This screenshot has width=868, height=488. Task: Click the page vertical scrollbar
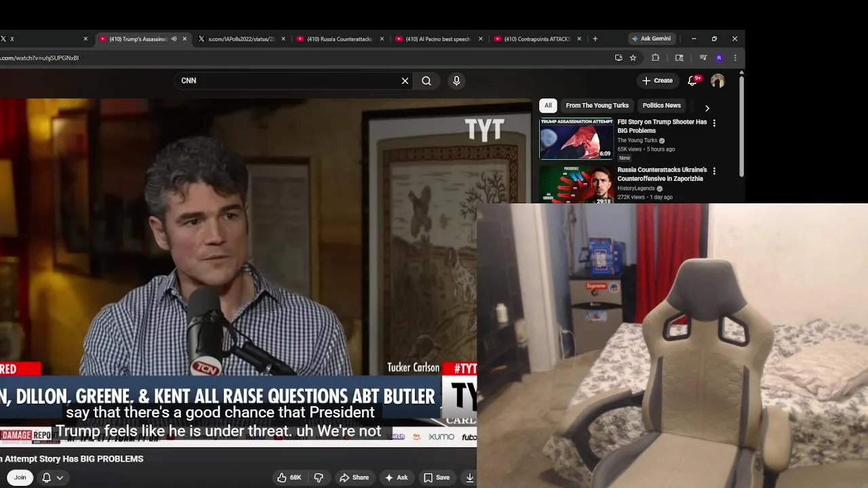tap(741, 125)
